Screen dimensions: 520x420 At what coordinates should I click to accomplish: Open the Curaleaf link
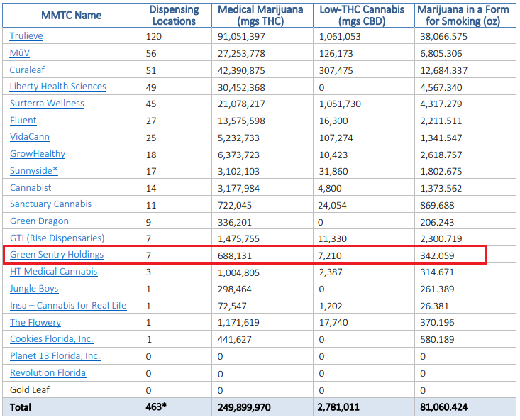tap(27, 70)
